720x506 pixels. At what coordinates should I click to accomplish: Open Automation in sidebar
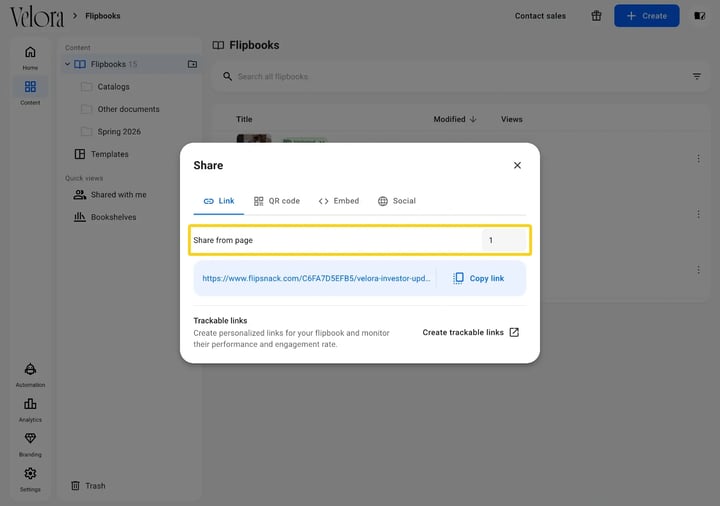pos(30,375)
